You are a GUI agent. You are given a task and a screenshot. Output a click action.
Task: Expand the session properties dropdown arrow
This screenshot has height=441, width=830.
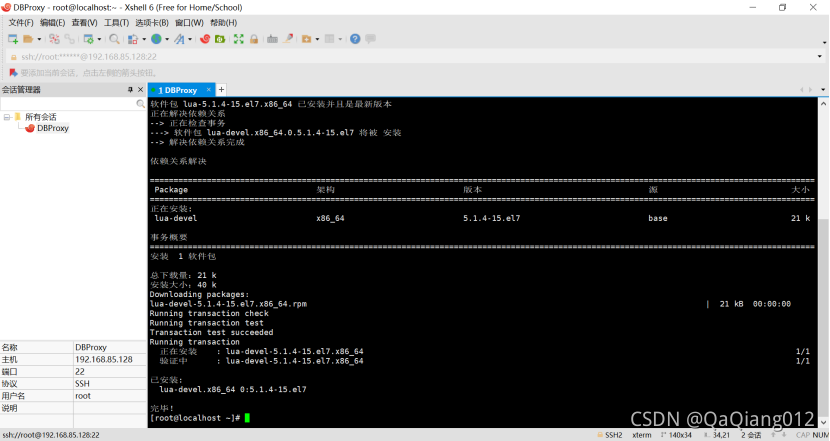click(99, 39)
